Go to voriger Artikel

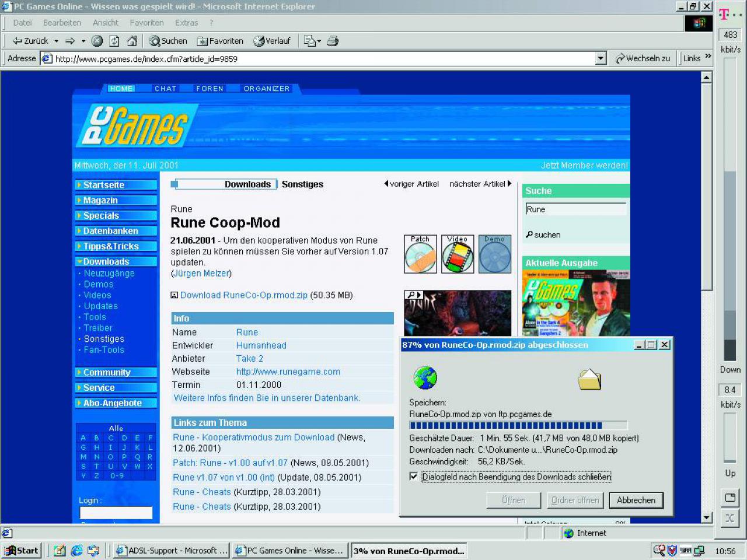coord(411,184)
